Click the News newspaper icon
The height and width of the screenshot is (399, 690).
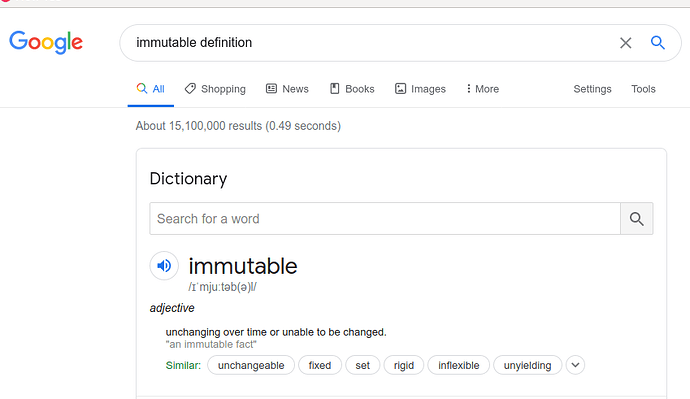click(x=271, y=88)
